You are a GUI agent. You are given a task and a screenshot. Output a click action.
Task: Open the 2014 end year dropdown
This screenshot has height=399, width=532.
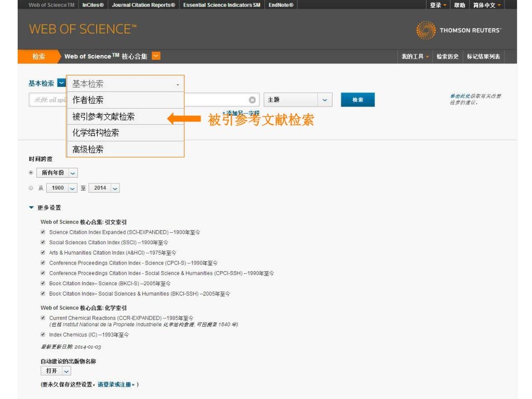tap(104, 188)
